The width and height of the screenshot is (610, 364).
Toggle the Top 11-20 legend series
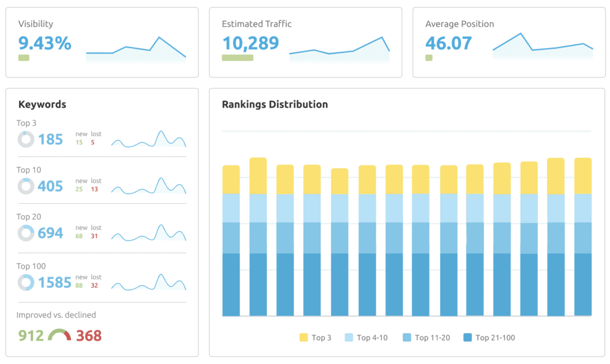tap(427, 338)
